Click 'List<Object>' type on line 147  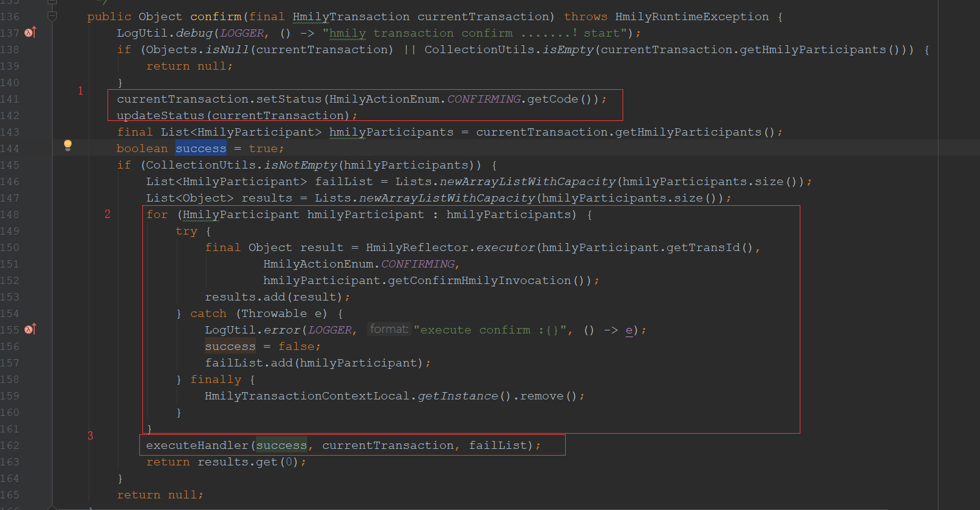[190, 198]
